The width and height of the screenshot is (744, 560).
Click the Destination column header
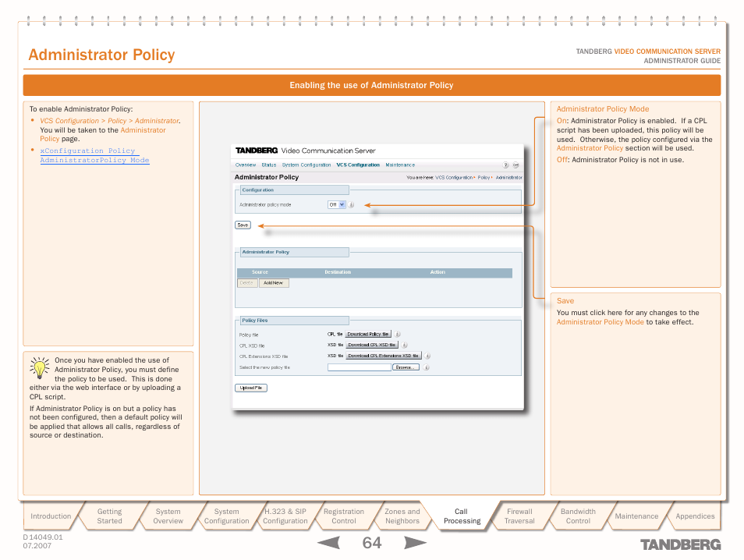click(338, 272)
